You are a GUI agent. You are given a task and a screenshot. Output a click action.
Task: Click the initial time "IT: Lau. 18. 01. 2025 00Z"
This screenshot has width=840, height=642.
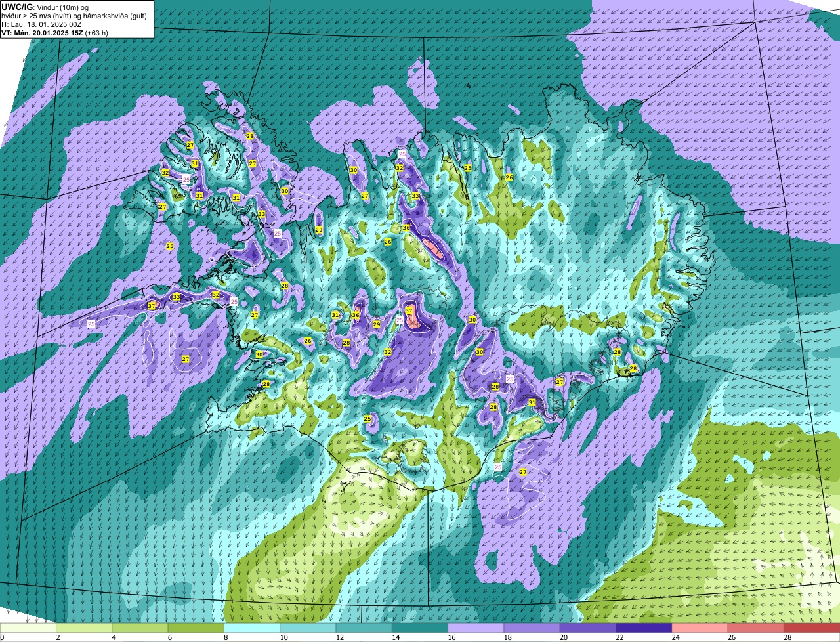41,24
